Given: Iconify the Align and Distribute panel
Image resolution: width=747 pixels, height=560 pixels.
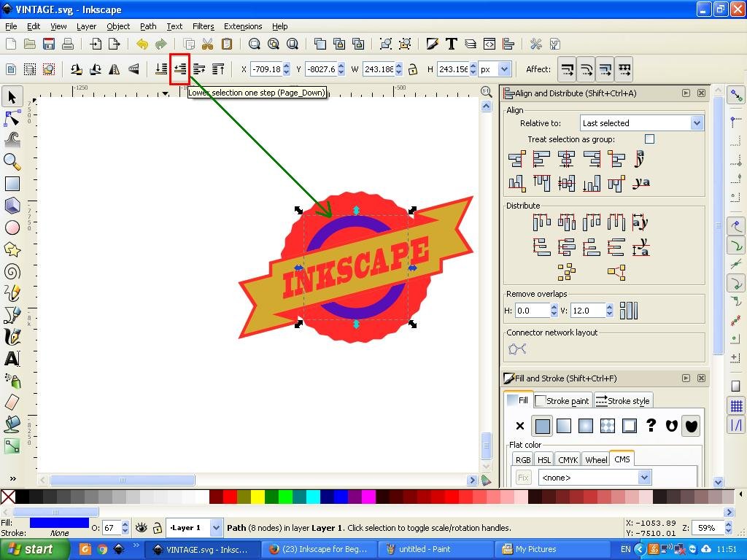Looking at the screenshot, I should click(x=686, y=93).
